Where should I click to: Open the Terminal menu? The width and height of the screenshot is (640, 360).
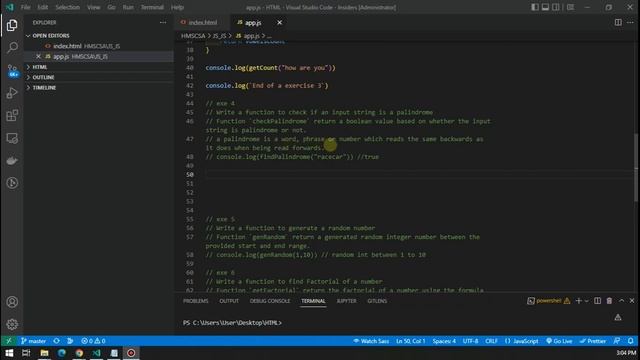152,7
